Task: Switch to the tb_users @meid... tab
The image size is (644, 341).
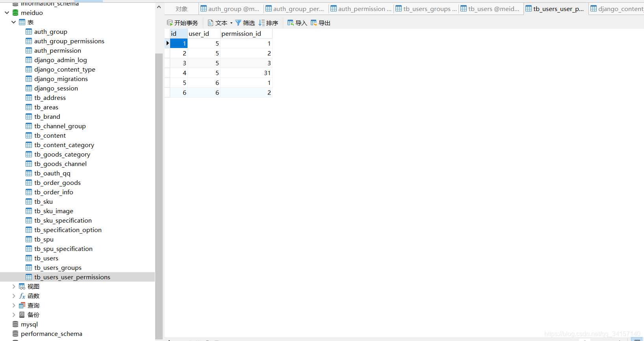Action: click(491, 9)
